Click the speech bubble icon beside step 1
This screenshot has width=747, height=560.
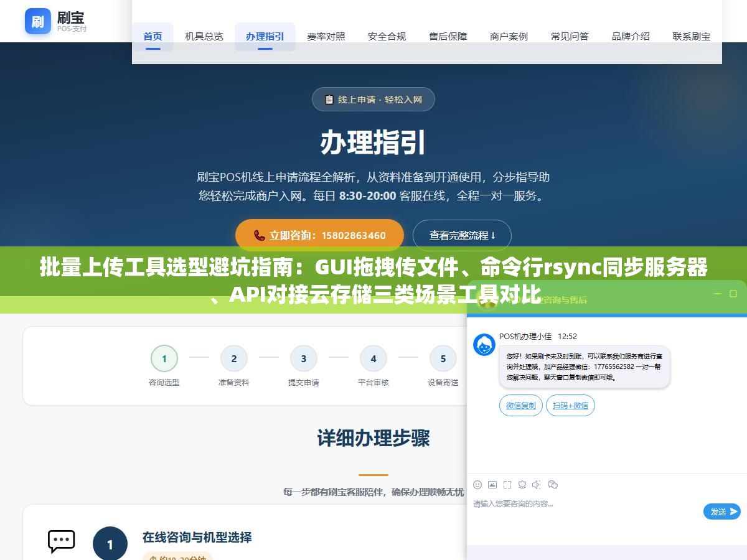[x=61, y=541]
